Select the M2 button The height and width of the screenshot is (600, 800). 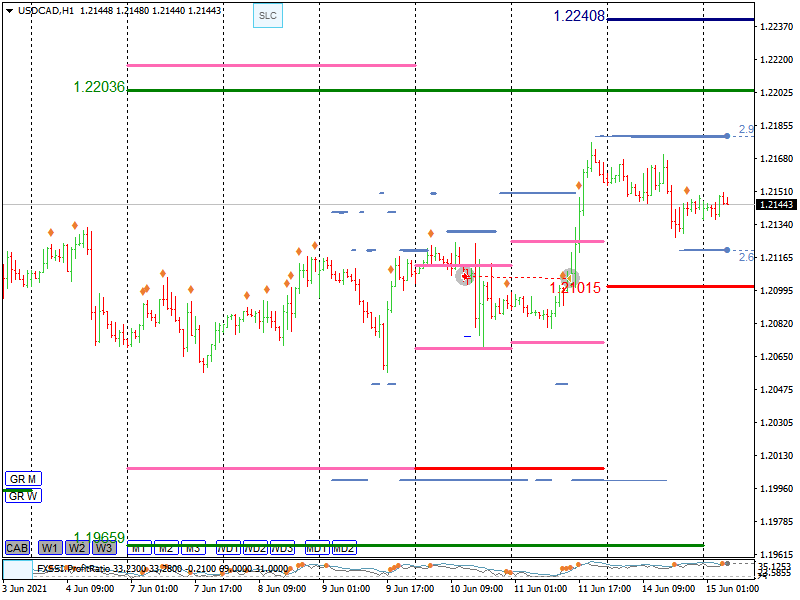coord(166,548)
